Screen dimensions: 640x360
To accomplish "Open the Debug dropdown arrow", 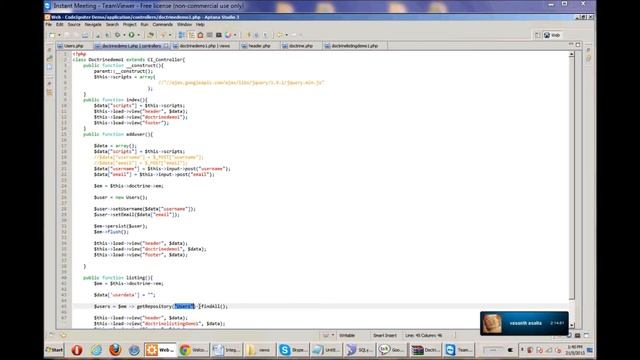I will coord(124,35).
